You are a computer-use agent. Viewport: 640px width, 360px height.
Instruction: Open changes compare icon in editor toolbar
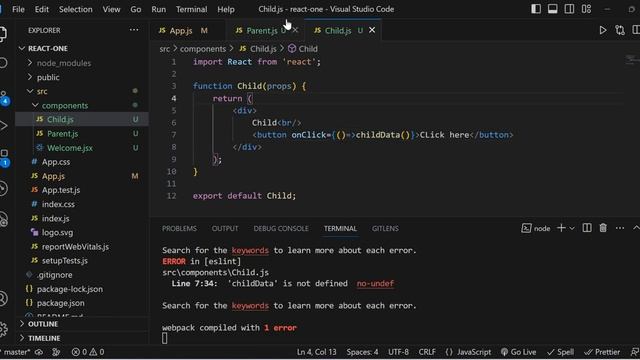(620, 30)
